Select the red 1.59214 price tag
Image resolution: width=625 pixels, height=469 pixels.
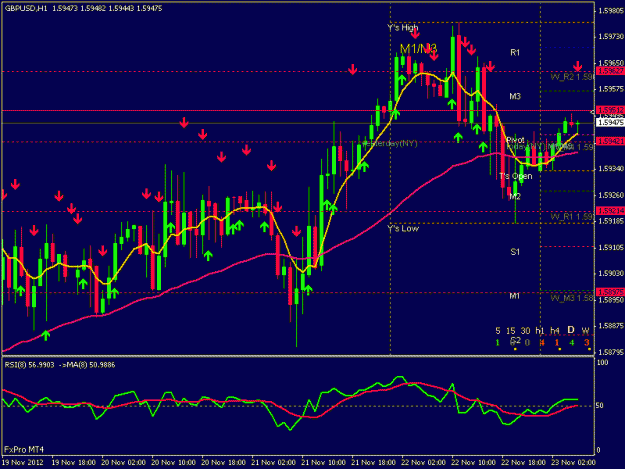point(610,210)
